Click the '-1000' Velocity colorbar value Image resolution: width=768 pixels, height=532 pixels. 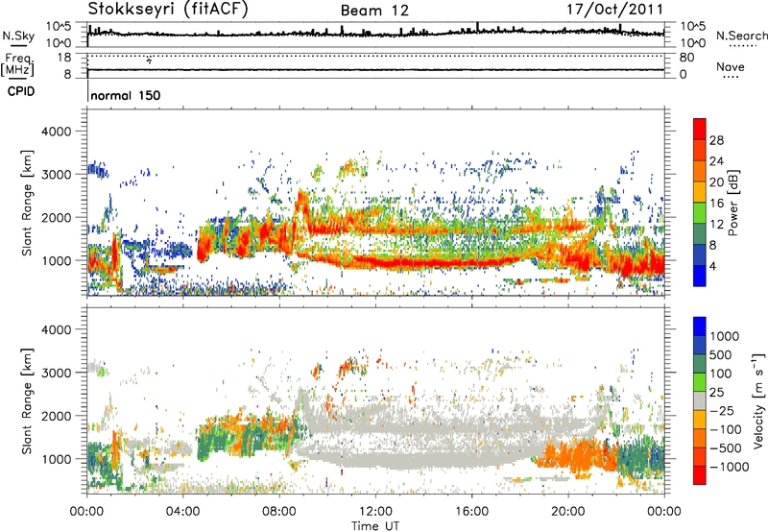tap(730, 467)
